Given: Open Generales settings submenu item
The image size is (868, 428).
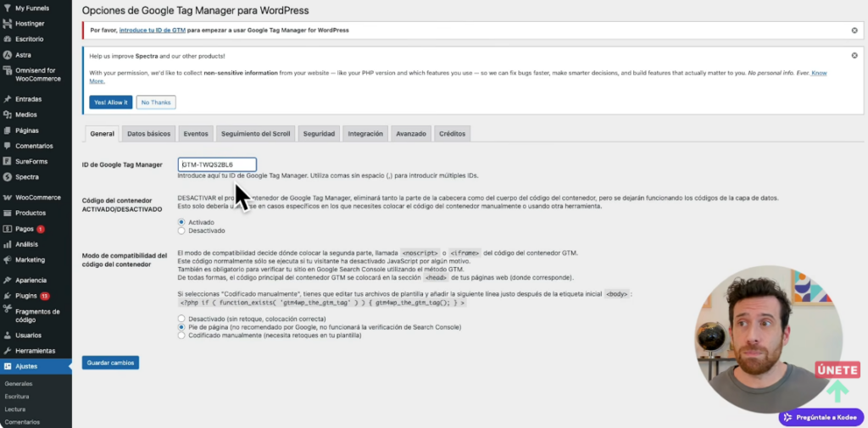Looking at the screenshot, I should click(x=19, y=384).
